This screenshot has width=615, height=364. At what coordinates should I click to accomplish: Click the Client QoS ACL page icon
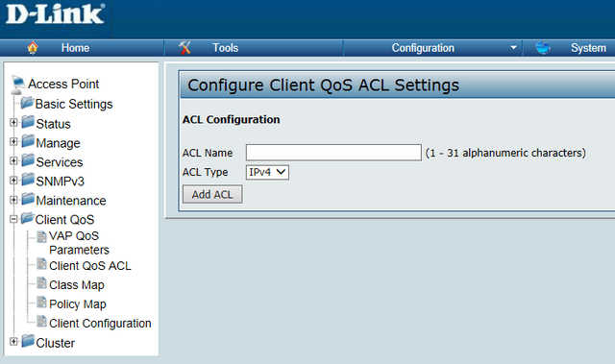pos(41,264)
